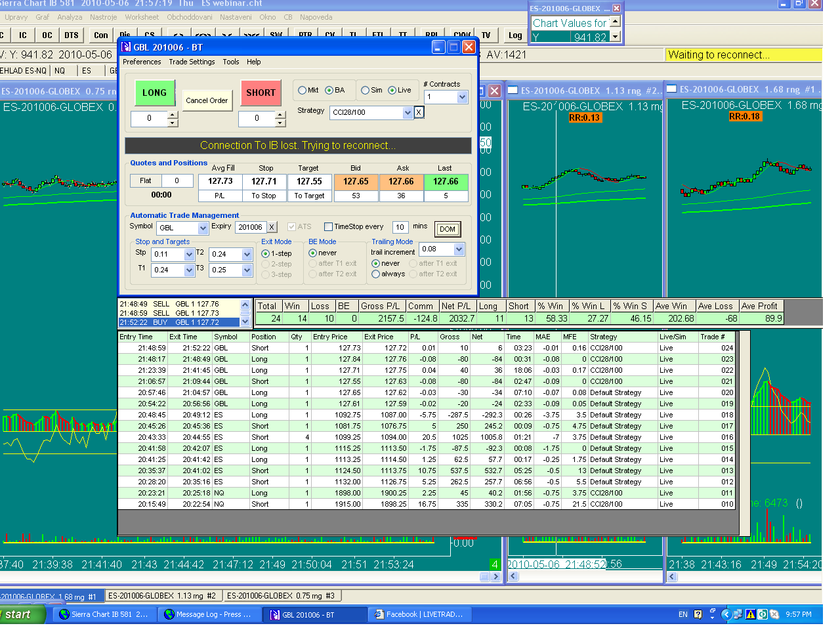Click the DTS toolbar button

tap(71, 35)
